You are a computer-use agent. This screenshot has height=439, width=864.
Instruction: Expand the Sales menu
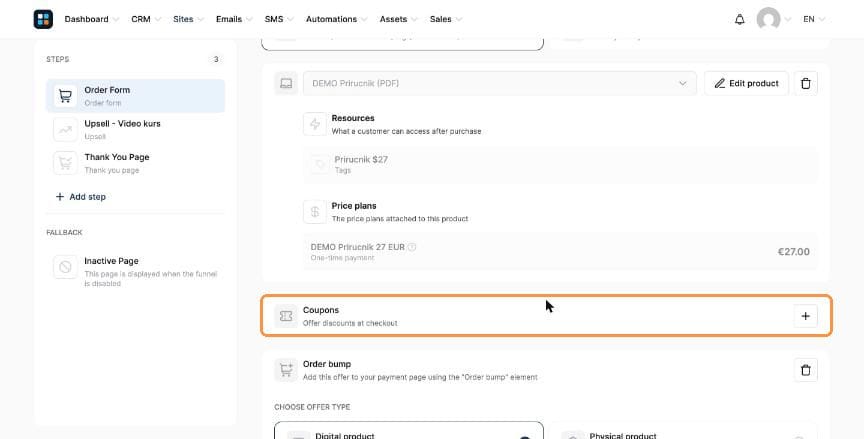tap(446, 19)
